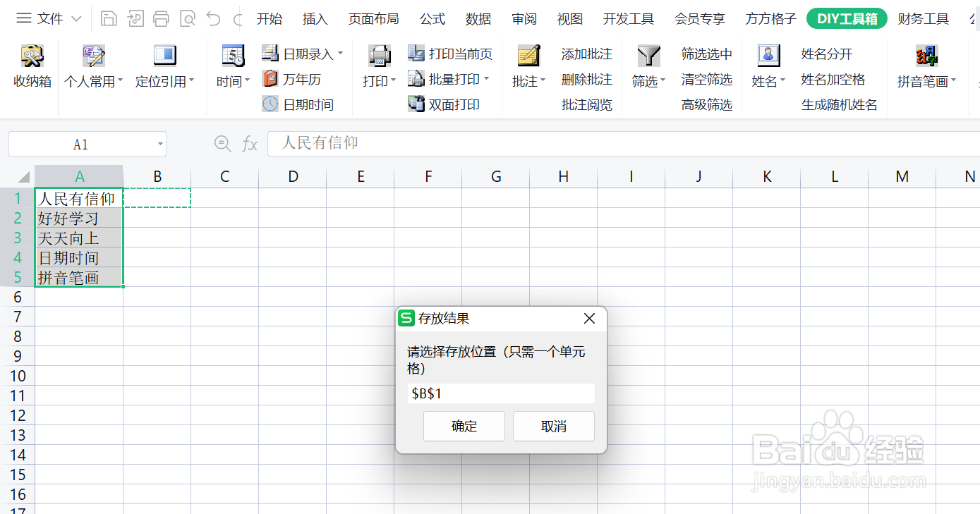Screen dimensions: 980x514
Task: Click the 姓名 person icon
Action: click(x=768, y=56)
